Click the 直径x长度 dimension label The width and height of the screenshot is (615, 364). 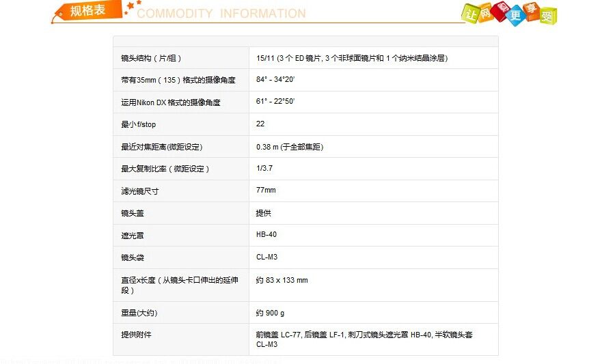180,285
